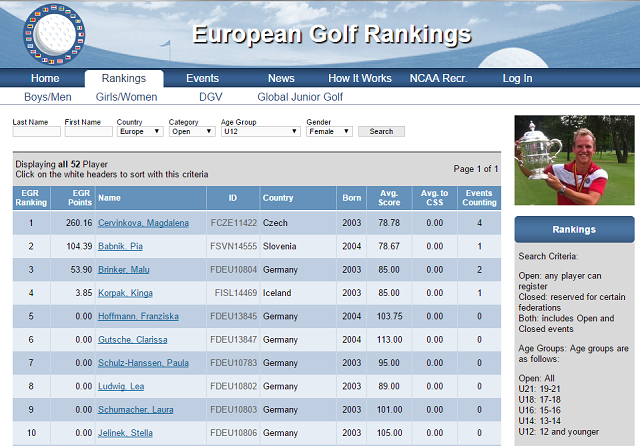
Task: Open the Gender dropdown showing Female
Action: coord(329,131)
